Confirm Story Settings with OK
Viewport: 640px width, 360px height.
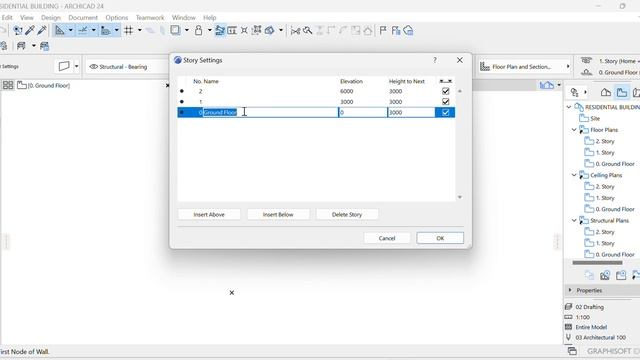pyautogui.click(x=440, y=238)
